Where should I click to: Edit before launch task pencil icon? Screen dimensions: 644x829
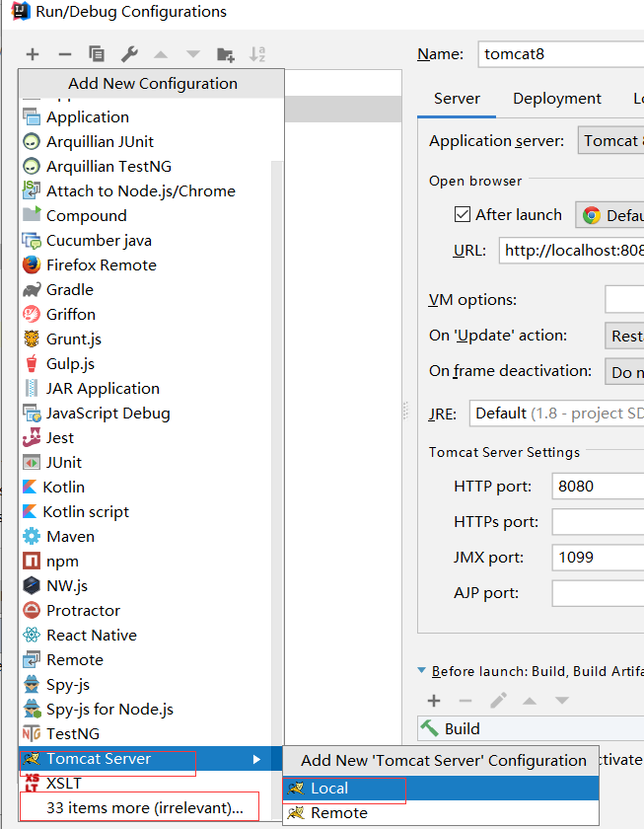(498, 701)
